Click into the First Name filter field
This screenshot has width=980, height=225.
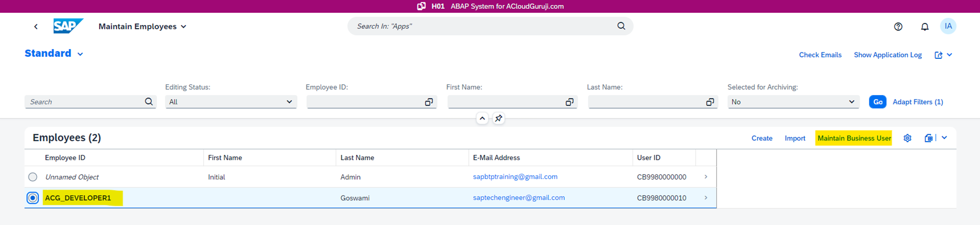click(505, 102)
